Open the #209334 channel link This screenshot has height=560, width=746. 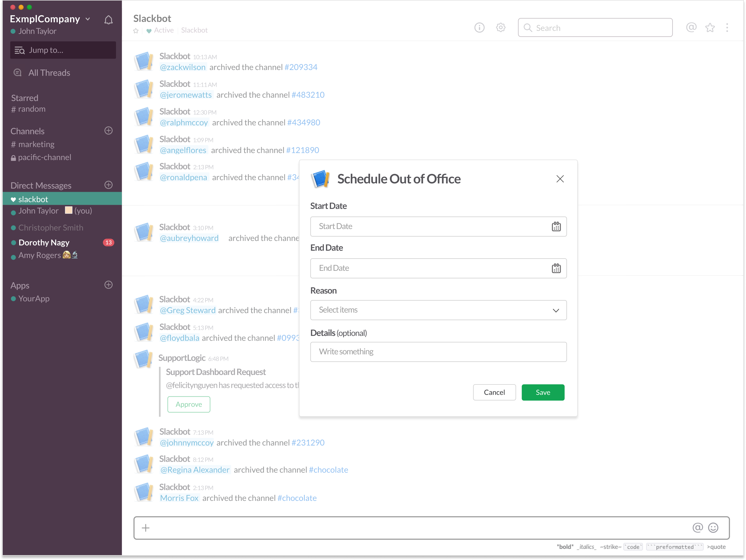(x=301, y=67)
